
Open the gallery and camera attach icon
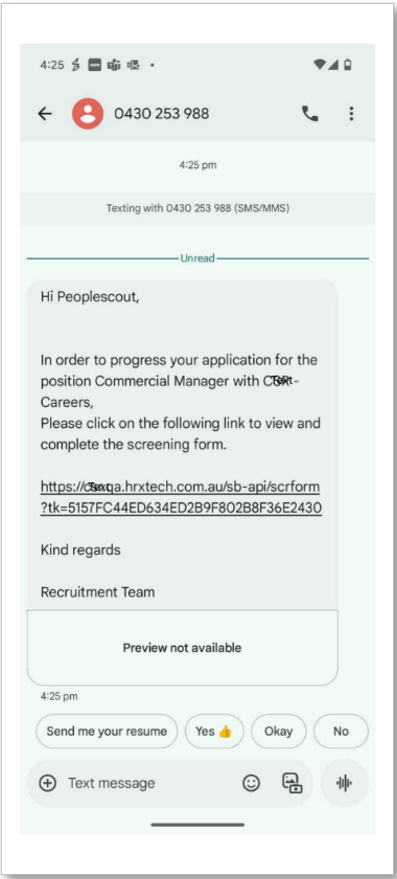pyautogui.click(x=292, y=783)
